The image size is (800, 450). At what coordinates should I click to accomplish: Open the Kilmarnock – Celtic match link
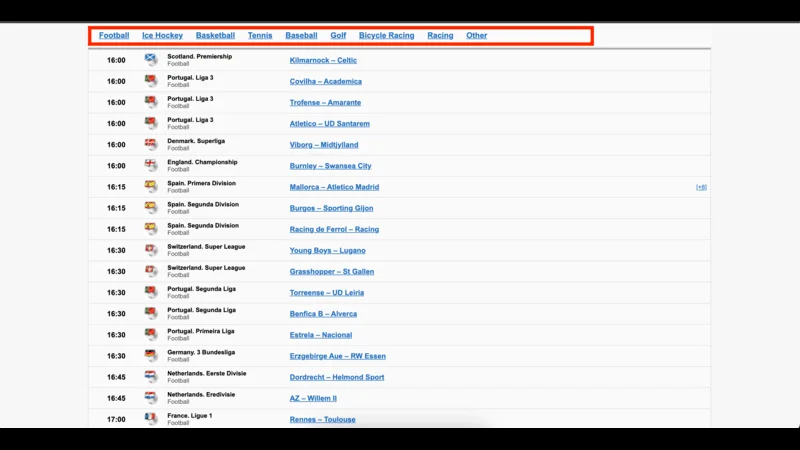pos(323,61)
